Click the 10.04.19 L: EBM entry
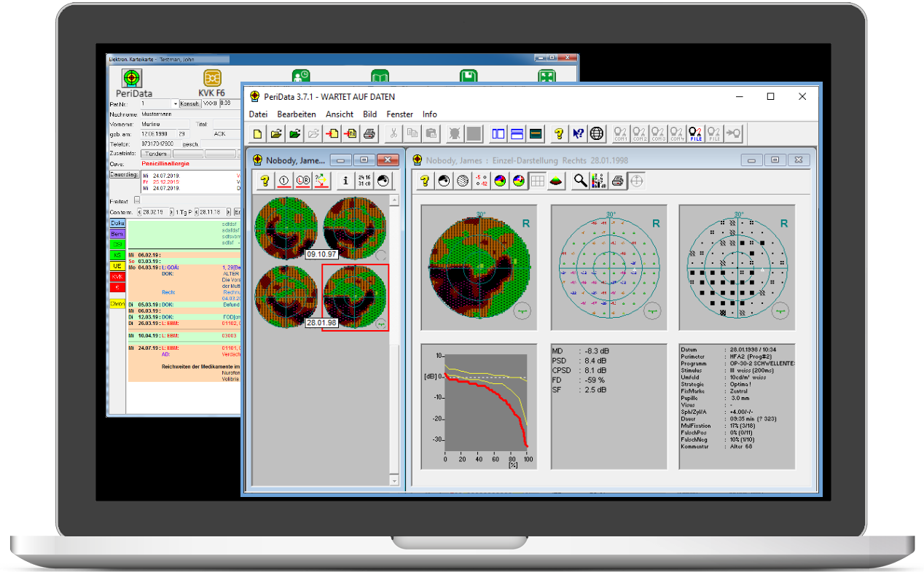 [182, 335]
